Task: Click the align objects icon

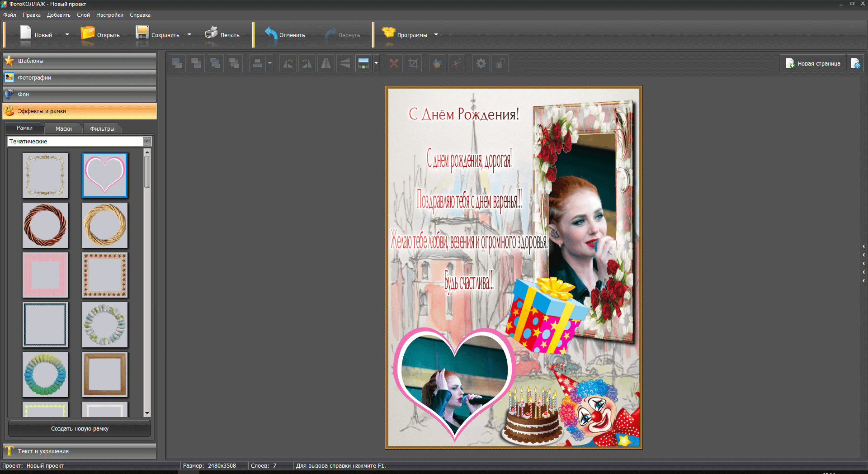Action: point(257,63)
